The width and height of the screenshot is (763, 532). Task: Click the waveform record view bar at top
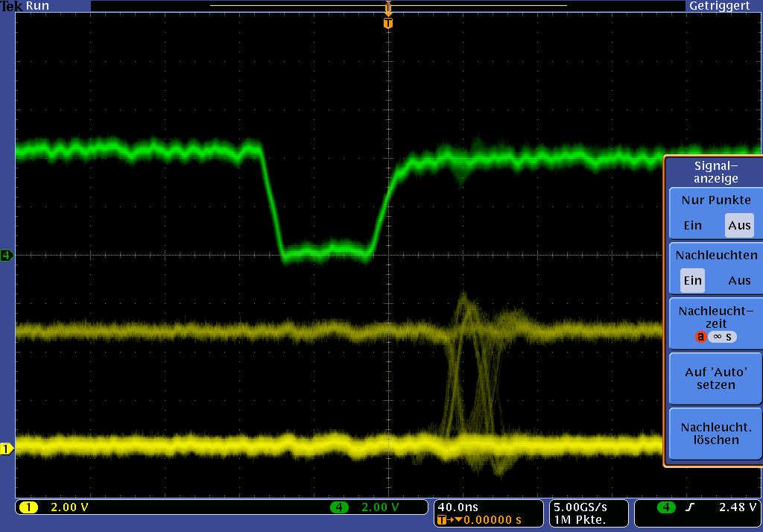[x=387, y=6]
